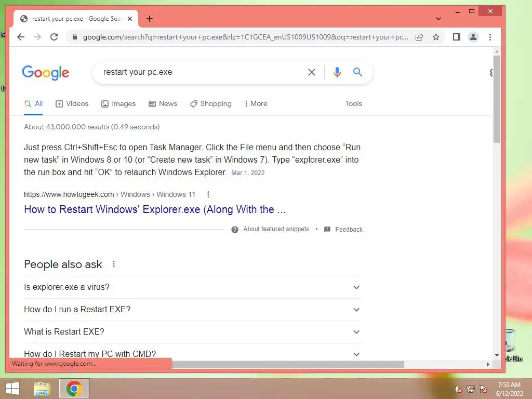Click the howtogeek.com URL breadcrumb

110,194
